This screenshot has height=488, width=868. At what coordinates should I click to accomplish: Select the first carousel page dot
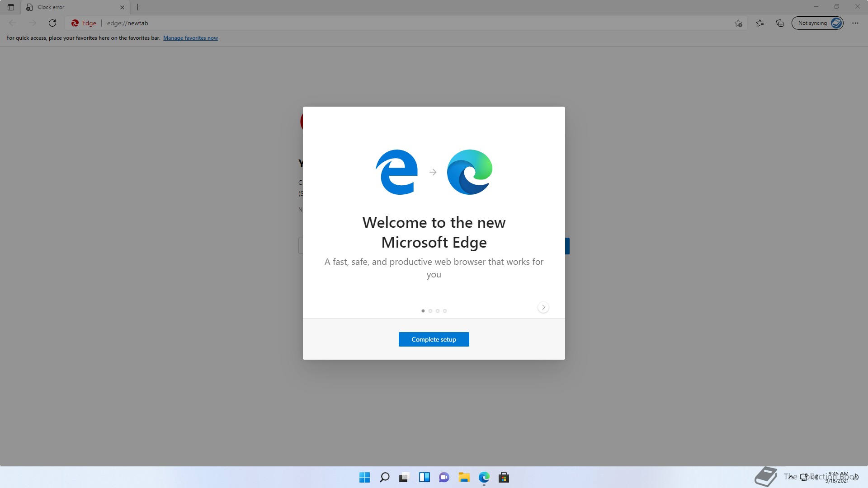(423, 311)
